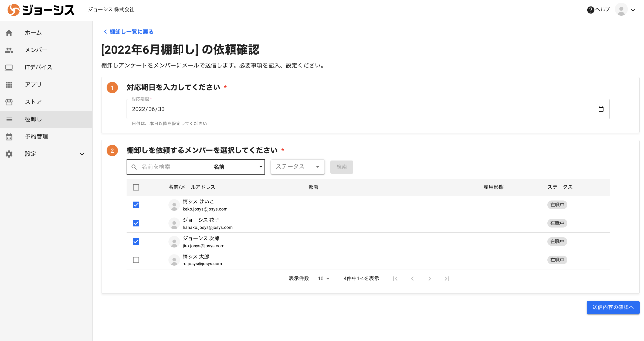Screen dimensions: 644x341
Task: Click the help question mark icon
Action: (x=591, y=10)
